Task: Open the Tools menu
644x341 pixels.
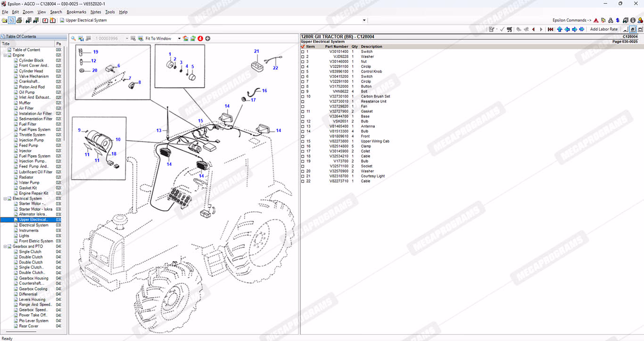Action: pyautogui.click(x=110, y=12)
